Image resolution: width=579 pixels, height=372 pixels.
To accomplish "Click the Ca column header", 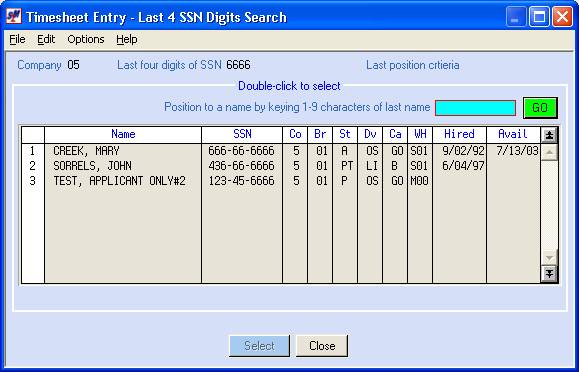I will pyautogui.click(x=395, y=134).
